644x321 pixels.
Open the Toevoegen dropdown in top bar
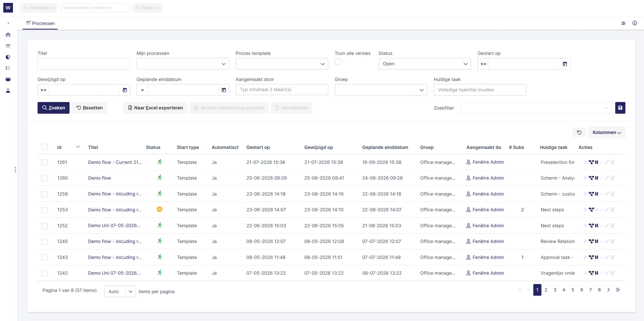coord(39,8)
